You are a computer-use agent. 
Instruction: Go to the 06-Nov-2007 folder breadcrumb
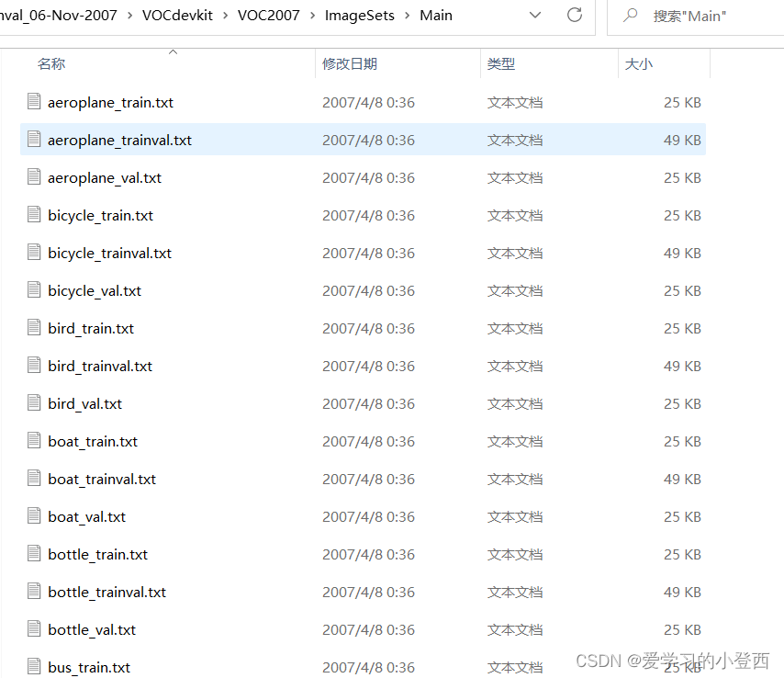[x=59, y=16]
